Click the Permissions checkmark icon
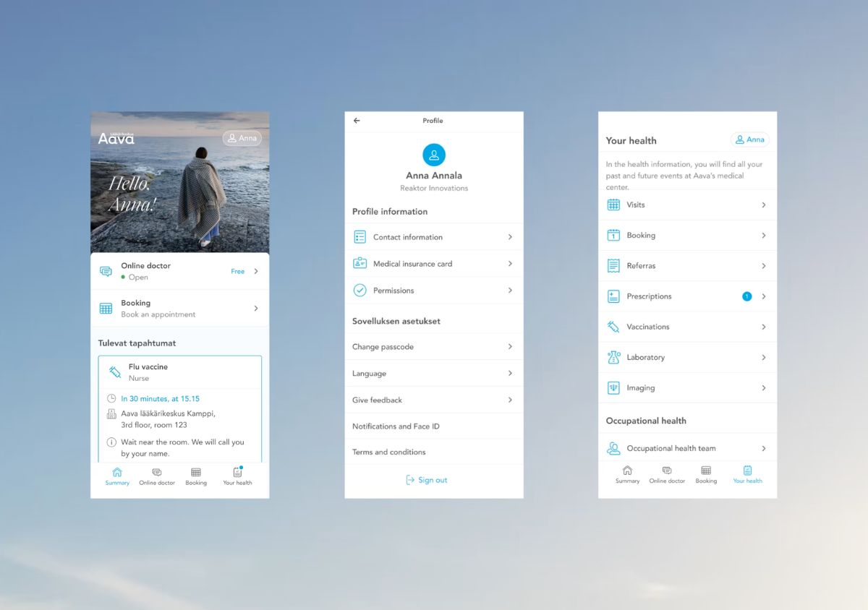Image resolution: width=868 pixels, height=610 pixels. [x=359, y=291]
